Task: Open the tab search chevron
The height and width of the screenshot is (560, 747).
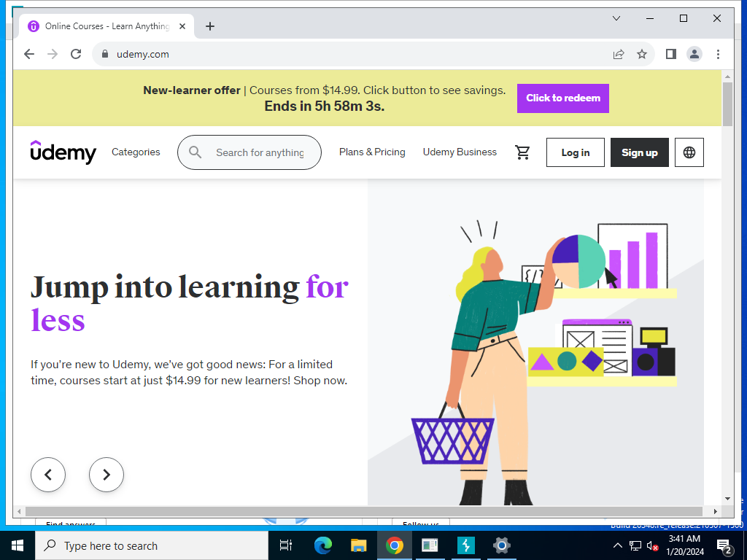Action: click(616, 18)
